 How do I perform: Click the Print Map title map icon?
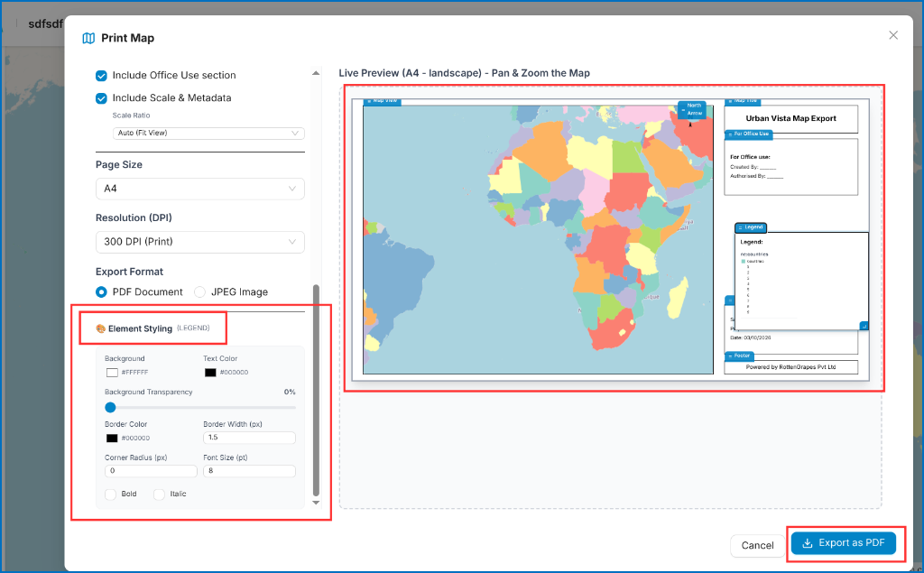(x=88, y=38)
